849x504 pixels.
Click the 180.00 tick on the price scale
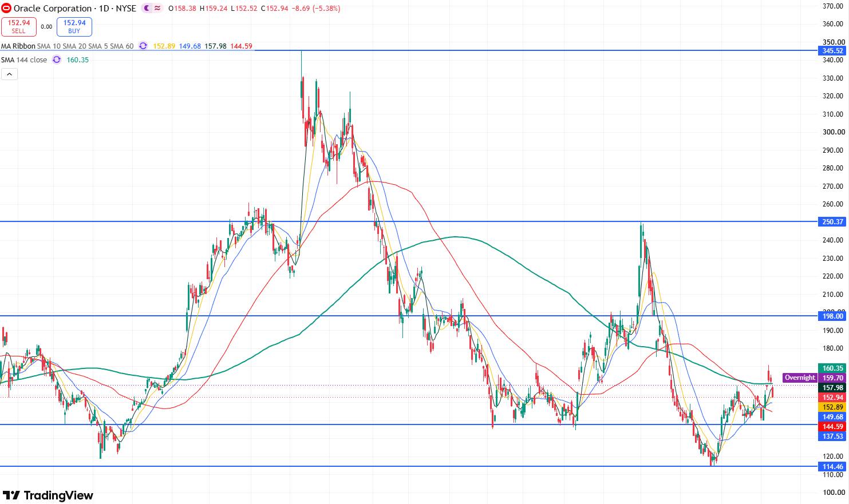point(833,348)
